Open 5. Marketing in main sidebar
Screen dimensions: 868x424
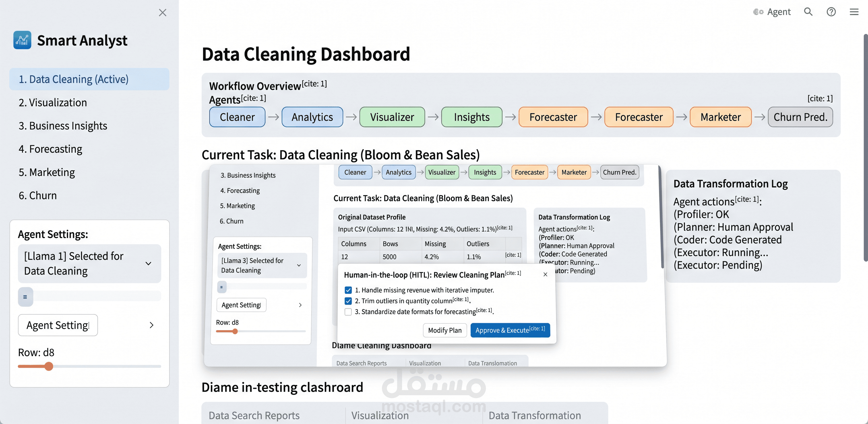pos(47,173)
